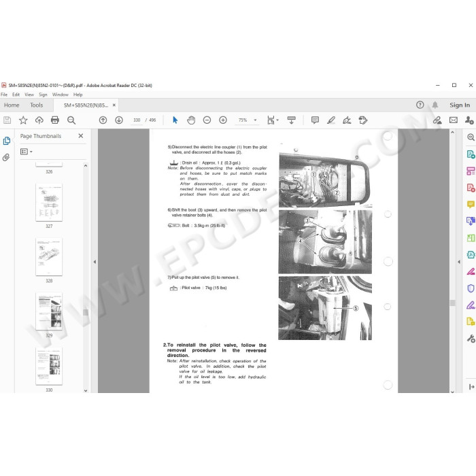Open Comment tool in right pane
Screen dimensions: 476x476
471,204
